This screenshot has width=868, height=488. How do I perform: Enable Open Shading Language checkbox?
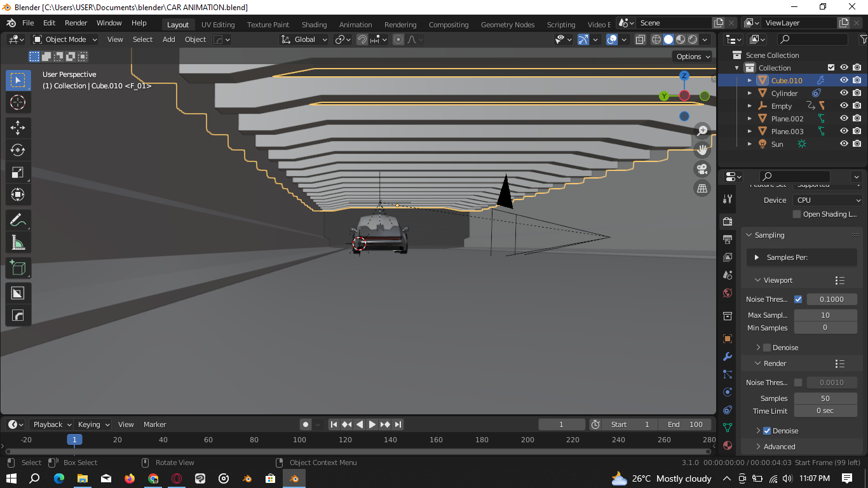tap(797, 214)
